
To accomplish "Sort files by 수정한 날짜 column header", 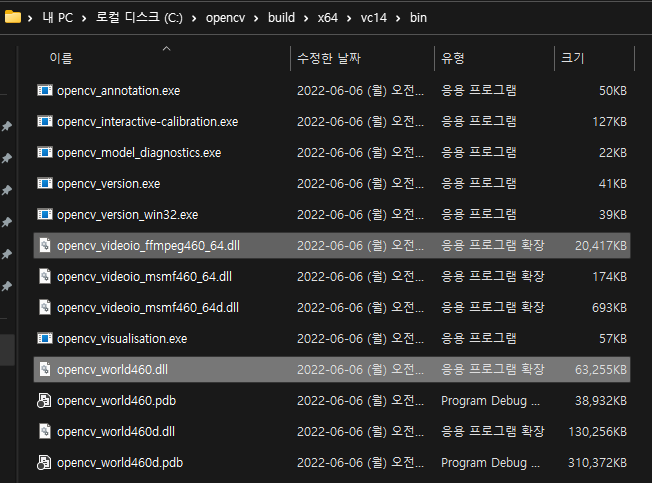I will (x=329, y=58).
